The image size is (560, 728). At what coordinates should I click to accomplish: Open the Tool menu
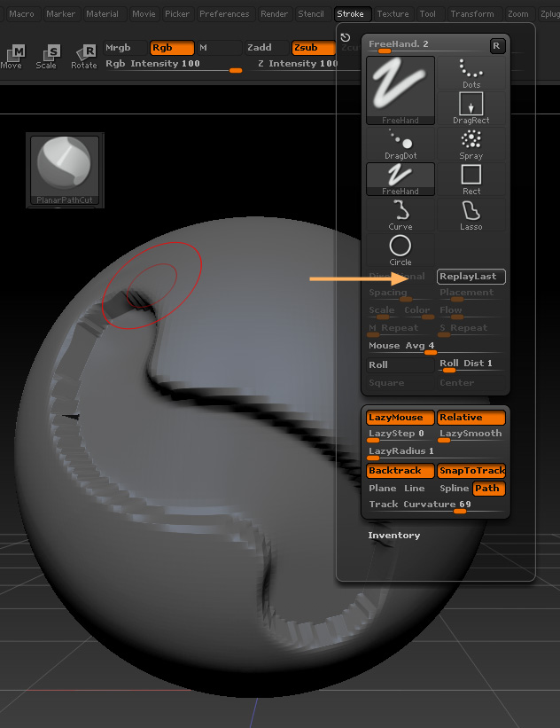tap(428, 14)
